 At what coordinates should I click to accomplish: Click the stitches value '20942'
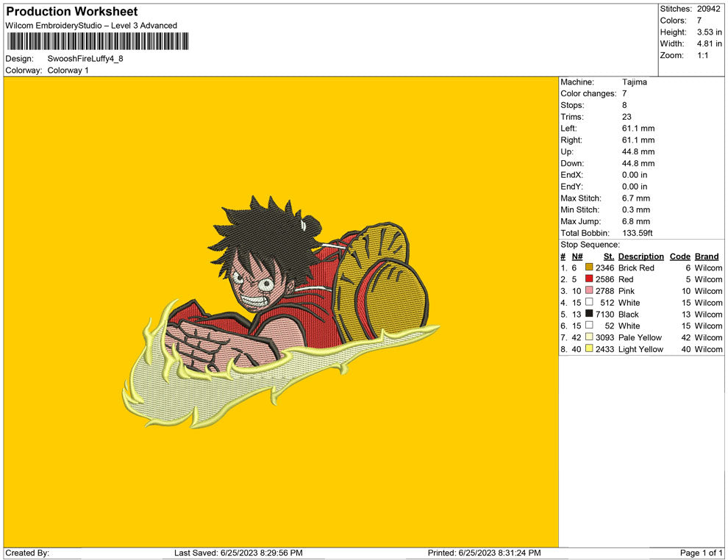[708, 9]
